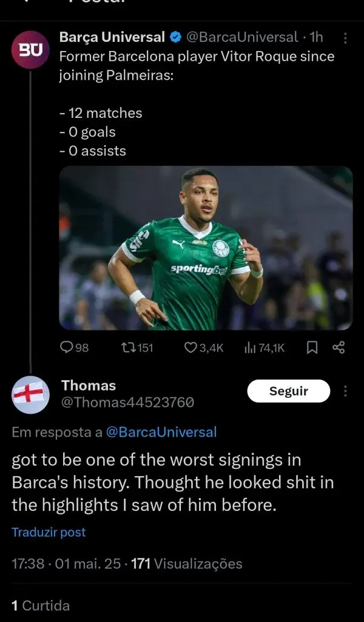The image size is (364, 622).
Task: Click the Traduzir post link
Action: click(x=49, y=532)
